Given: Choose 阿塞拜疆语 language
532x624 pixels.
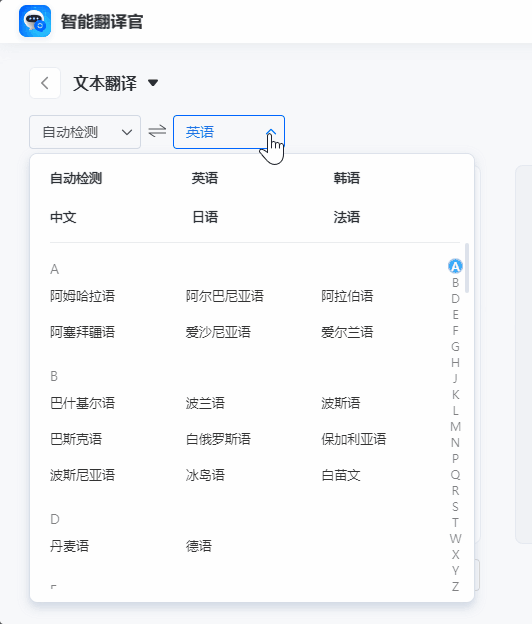Looking at the screenshot, I should [82, 332].
